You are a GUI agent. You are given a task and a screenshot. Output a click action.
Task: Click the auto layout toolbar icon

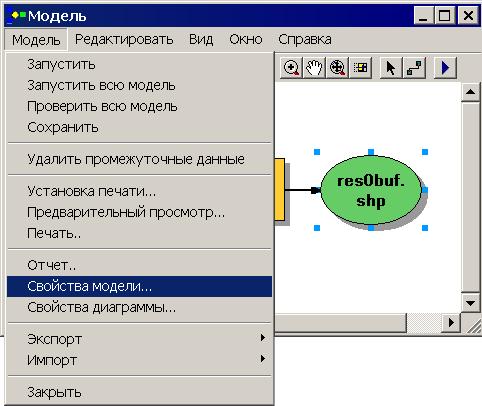[360, 68]
